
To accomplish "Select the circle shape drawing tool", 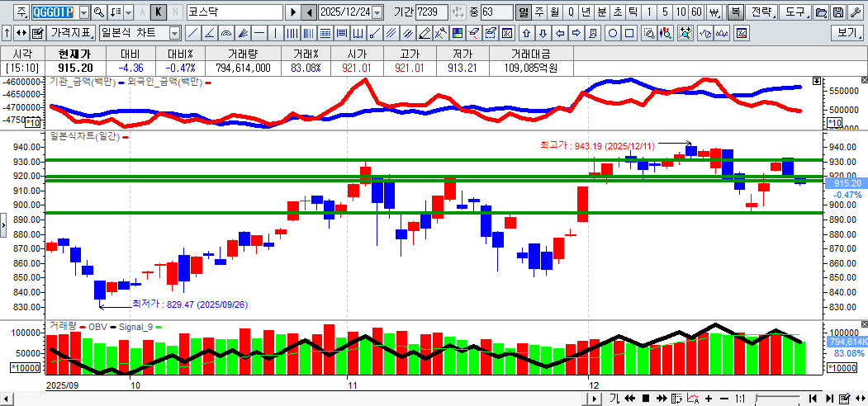I will (x=613, y=33).
